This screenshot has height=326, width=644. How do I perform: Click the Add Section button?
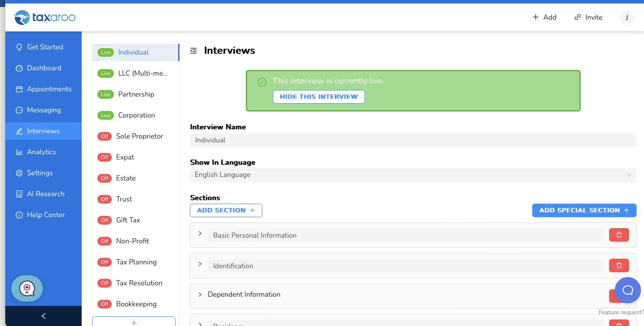pos(226,210)
